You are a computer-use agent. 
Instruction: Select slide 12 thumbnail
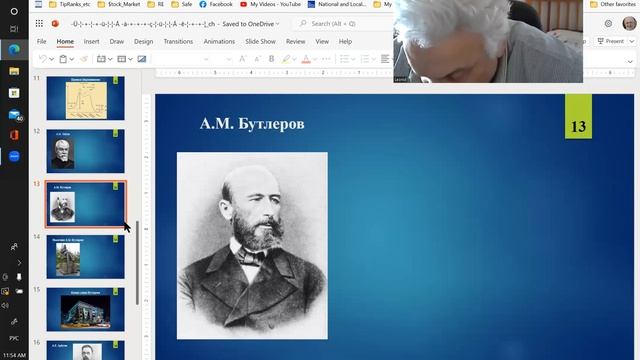click(x=85, y=151)
